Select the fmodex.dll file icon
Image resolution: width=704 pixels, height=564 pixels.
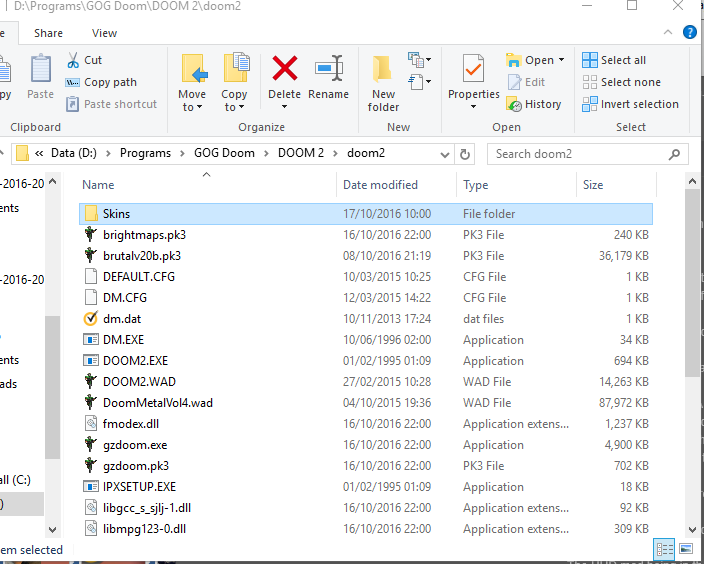click(x=91, y=424)
